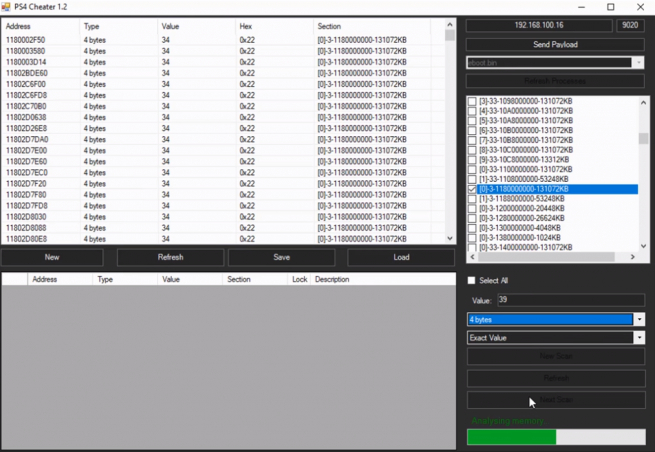Click the New button below results list

click(52, 257)
